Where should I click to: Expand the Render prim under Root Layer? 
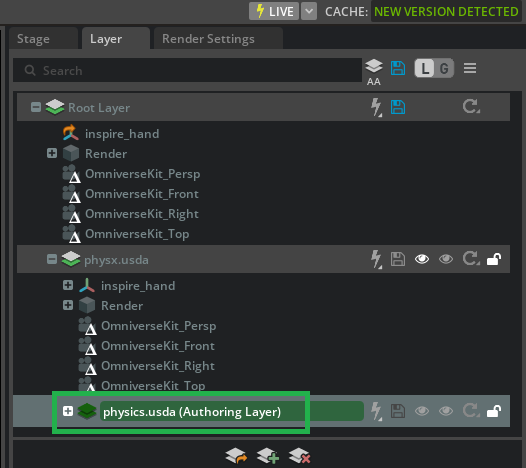pyautogui.click(x=52, y=153)
